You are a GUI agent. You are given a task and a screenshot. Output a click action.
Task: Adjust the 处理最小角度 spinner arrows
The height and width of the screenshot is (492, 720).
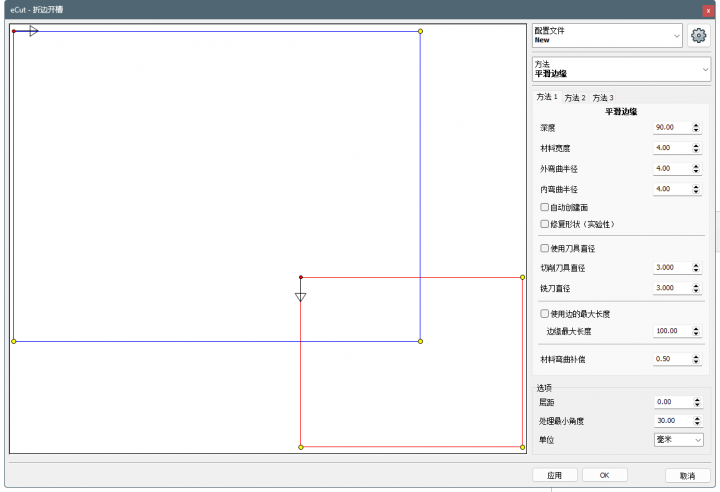697,421
